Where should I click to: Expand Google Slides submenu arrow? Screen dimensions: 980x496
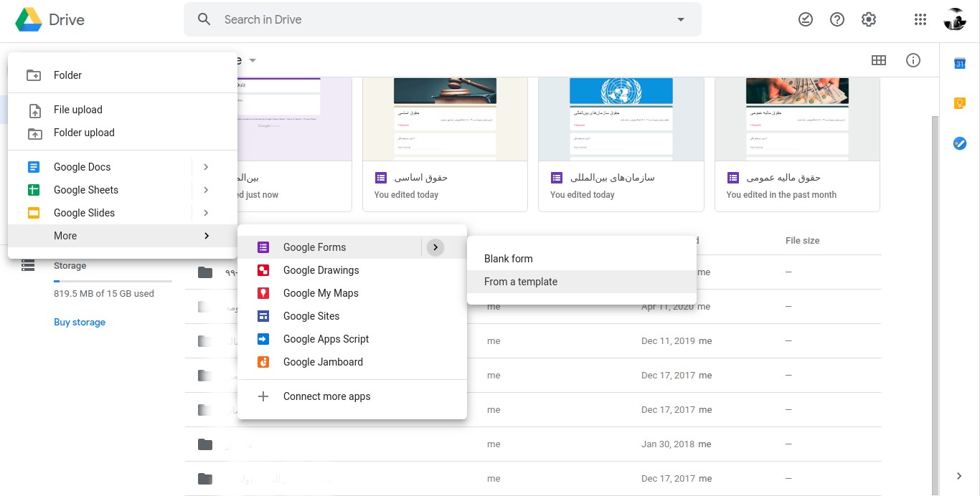coord(206,213)
